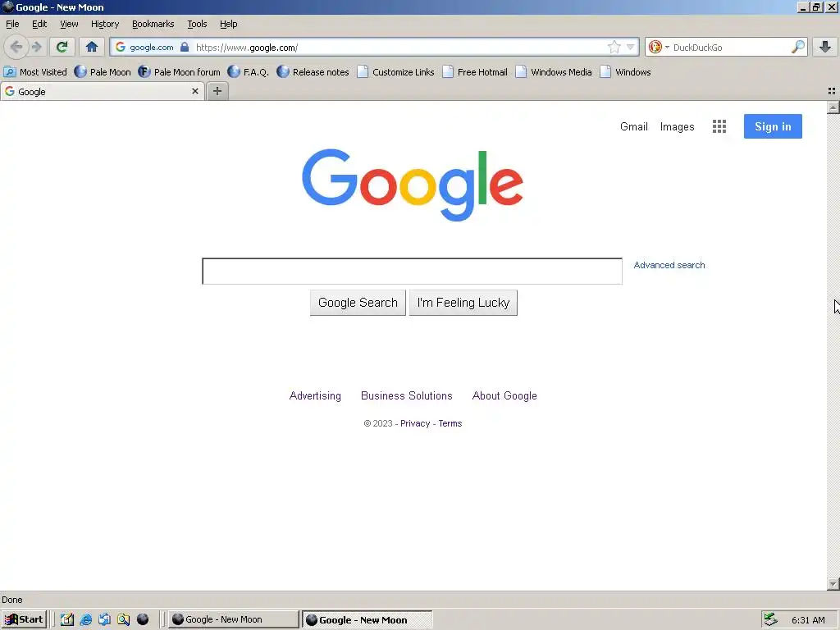Click the first quick launch notepad icon
Viewport: 840px width, 630px height.
[x=67, y=619]
